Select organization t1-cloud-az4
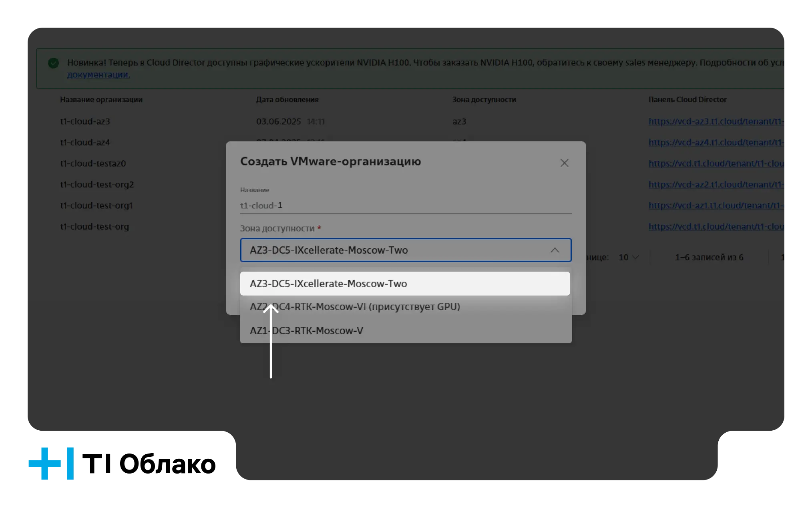 [85, 142]
